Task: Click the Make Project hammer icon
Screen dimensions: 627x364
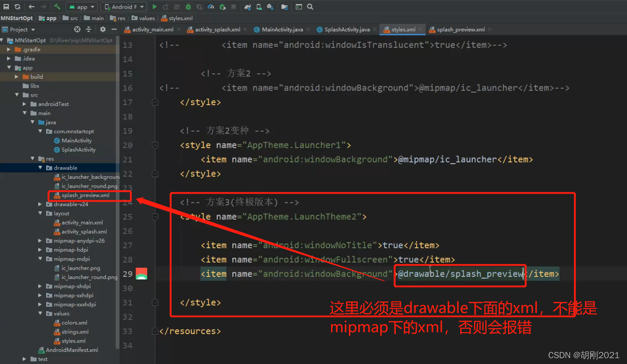Action: click(57, 7)
